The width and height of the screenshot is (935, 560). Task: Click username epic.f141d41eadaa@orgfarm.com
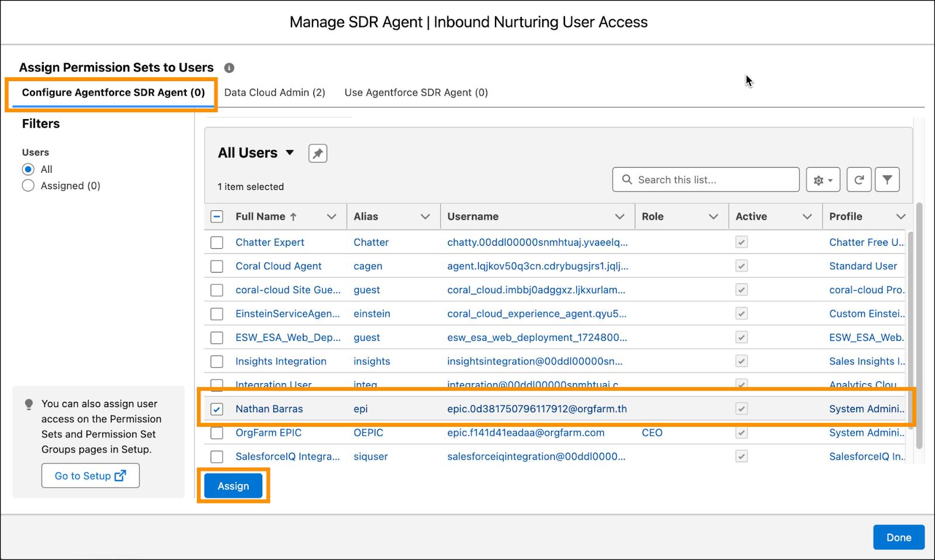coord(526,433)
